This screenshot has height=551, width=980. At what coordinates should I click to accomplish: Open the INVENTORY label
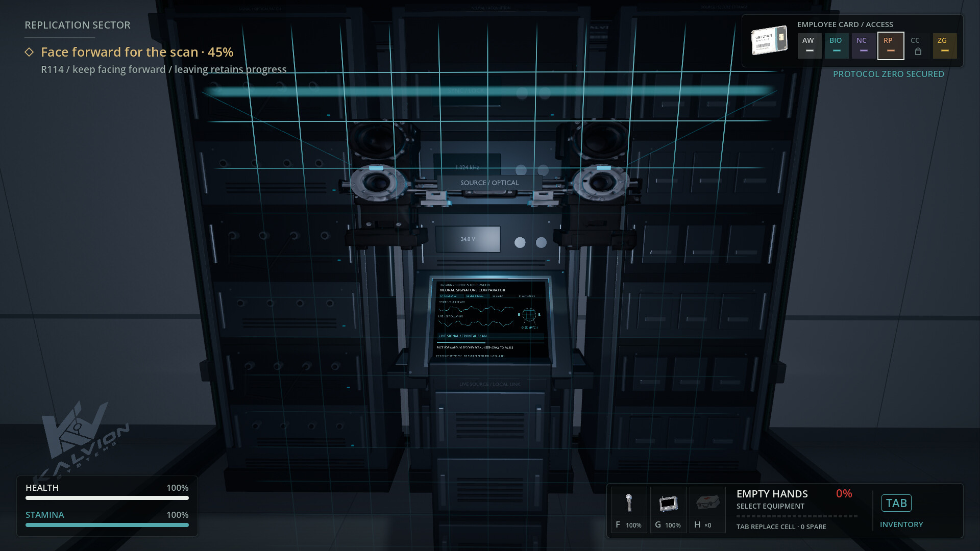[901, 524]
